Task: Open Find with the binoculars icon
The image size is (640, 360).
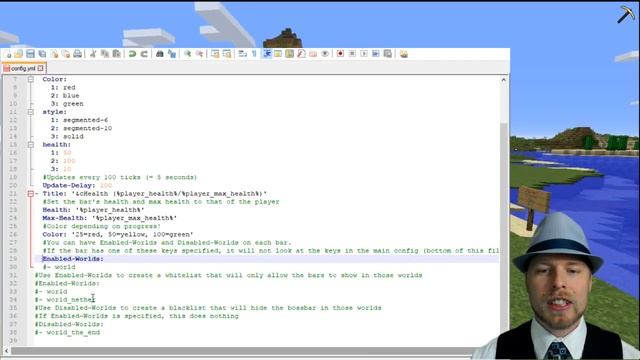Action: (x=160, y=54)
